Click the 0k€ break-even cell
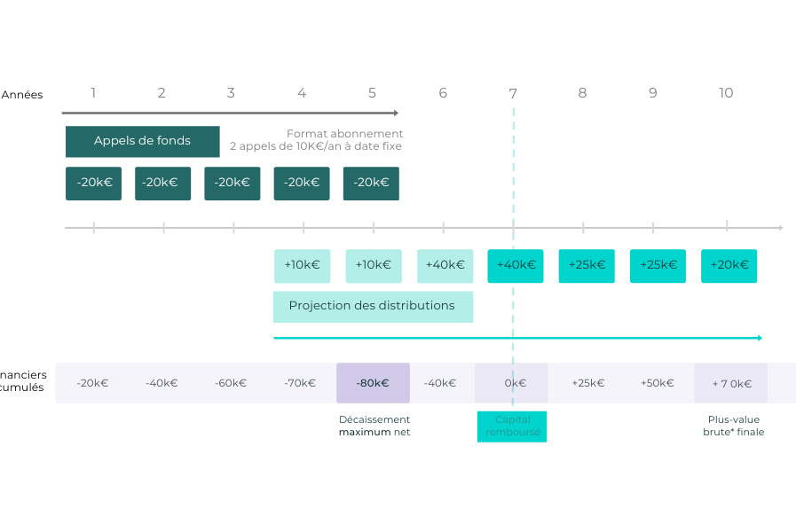Screen dimensions: 796x532 coord(511,383)
